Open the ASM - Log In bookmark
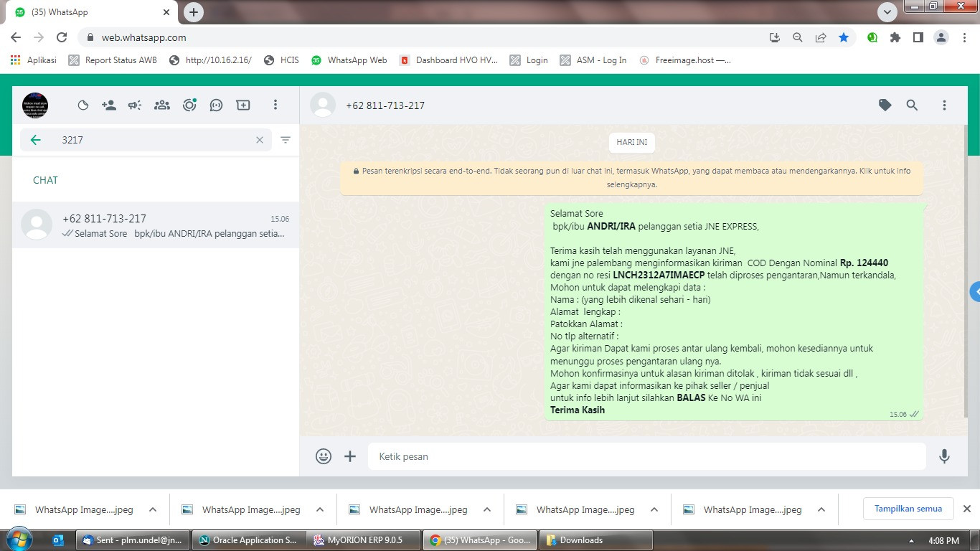 pyautogui.click(x=593, y=60)
